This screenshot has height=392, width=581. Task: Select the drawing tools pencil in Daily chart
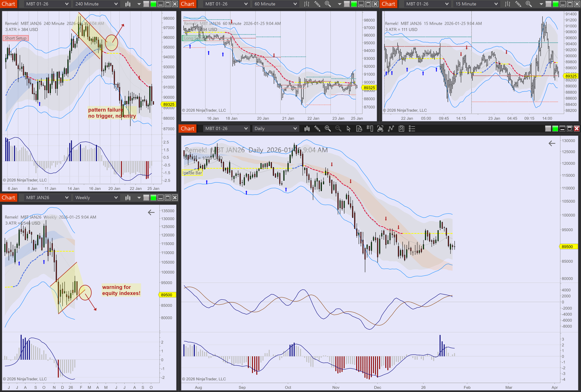click(317, 129)
